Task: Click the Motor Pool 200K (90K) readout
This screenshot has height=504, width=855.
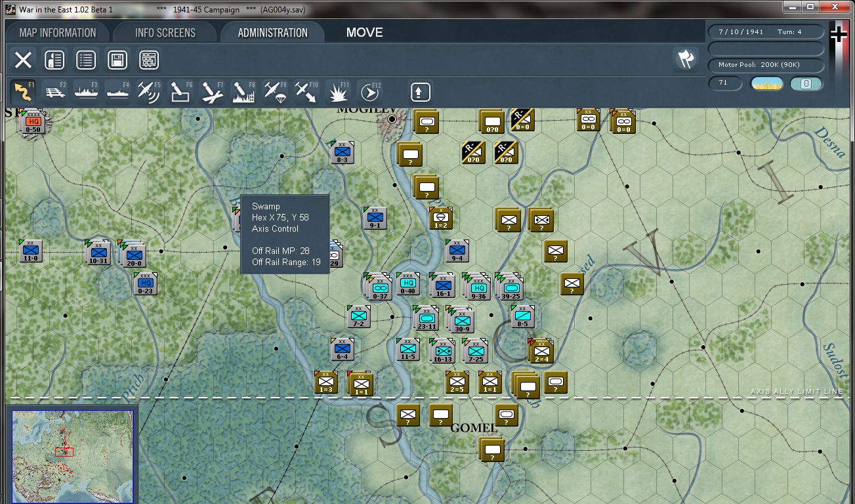Action: pyautogui.click(x=766, y=65)
